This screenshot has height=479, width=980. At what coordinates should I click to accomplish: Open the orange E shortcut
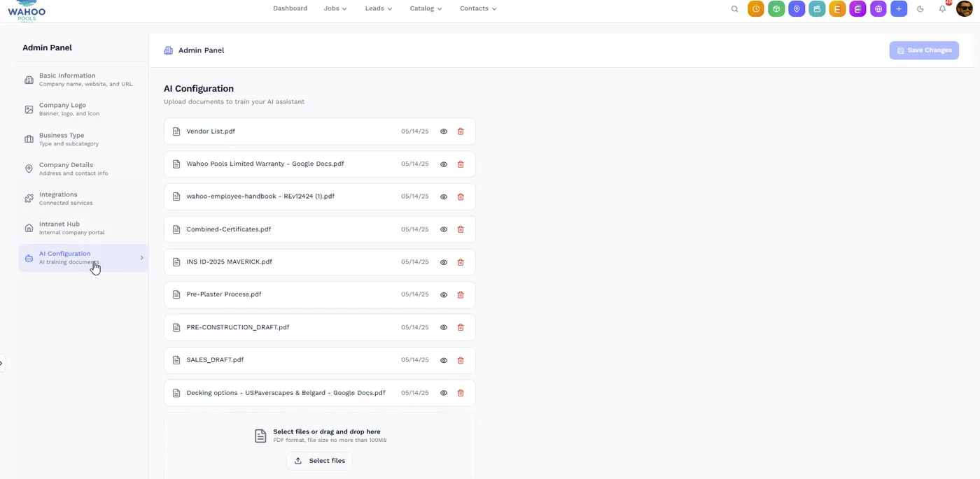pos(837,9)
